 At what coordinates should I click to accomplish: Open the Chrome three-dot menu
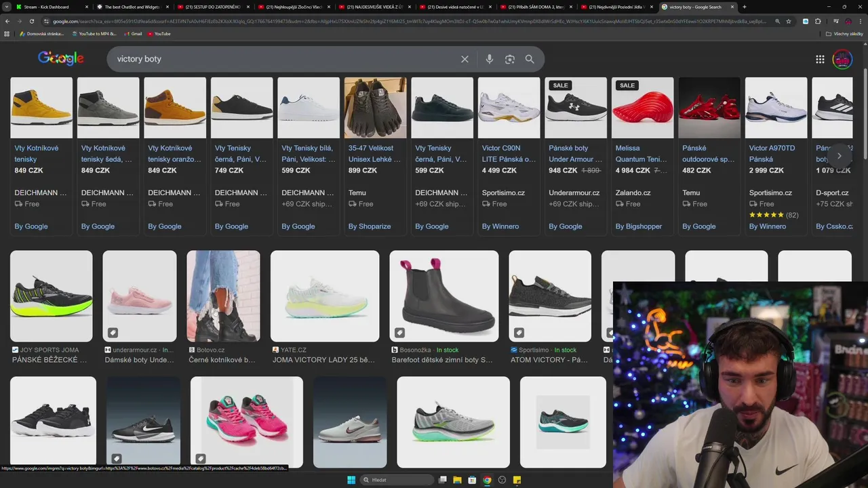click(x=860, y=21)
